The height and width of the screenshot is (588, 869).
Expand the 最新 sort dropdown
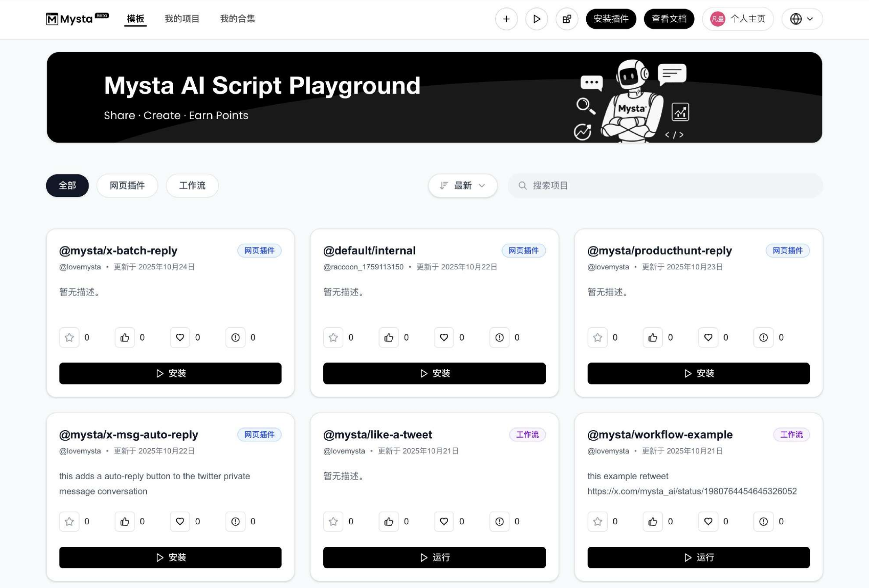point(463,185)
